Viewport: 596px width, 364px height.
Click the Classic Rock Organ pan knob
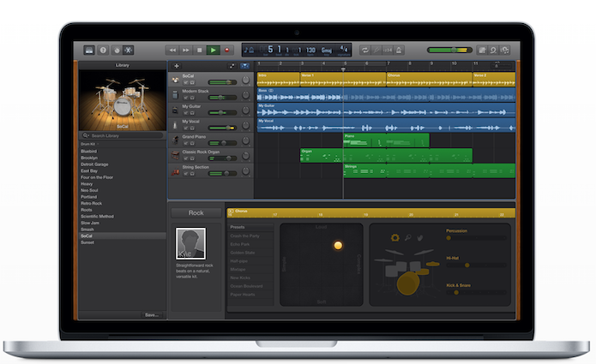click(x=246, y=156)
